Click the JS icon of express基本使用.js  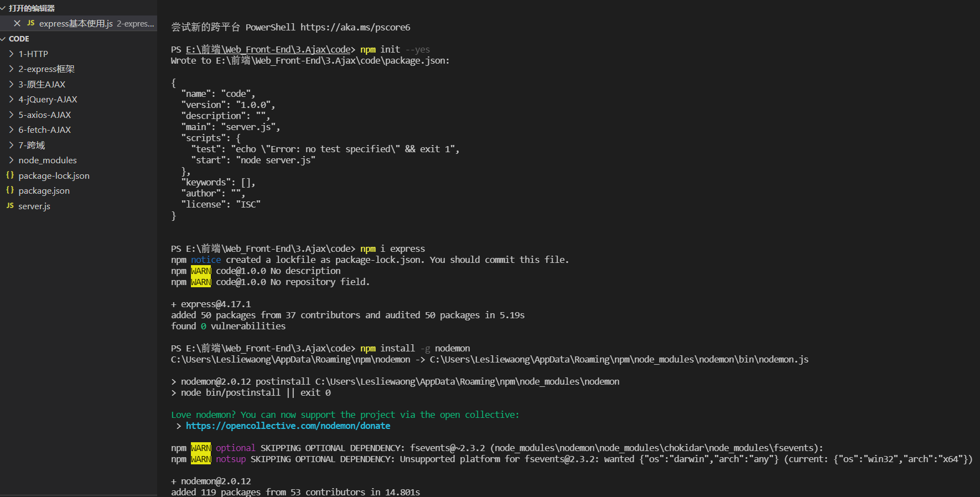coord(31,23)
